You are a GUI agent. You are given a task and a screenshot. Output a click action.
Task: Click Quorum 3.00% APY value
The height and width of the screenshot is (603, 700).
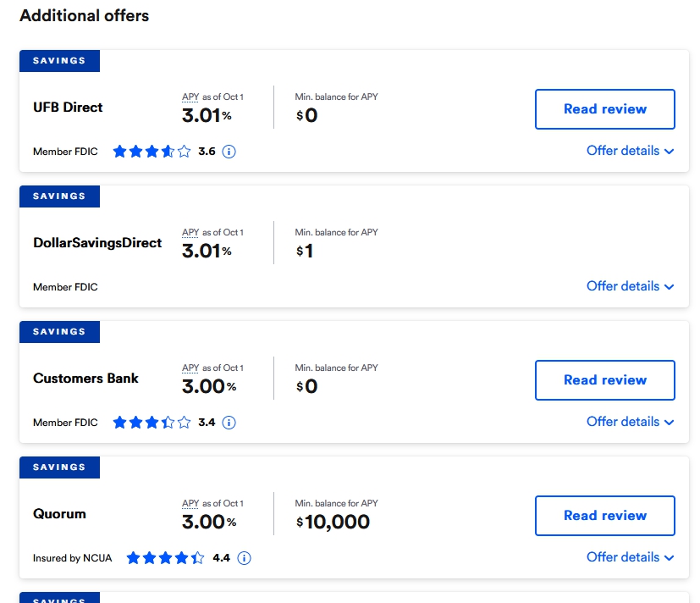[209, 522]
